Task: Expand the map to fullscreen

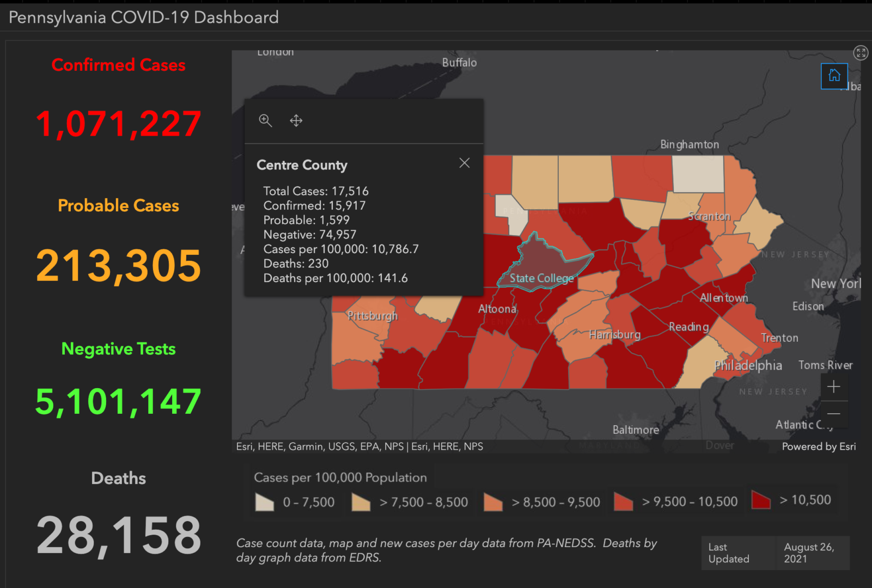Action: point(861,53)
